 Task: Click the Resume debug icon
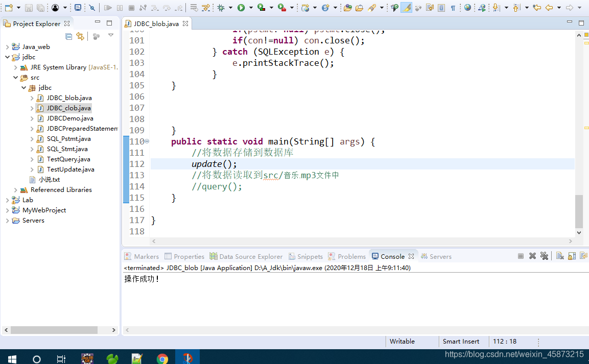(x=108, y=8)
